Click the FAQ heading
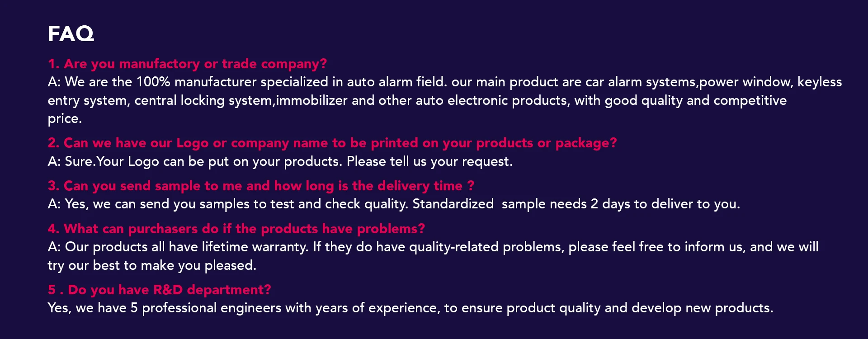 (71, 34)
